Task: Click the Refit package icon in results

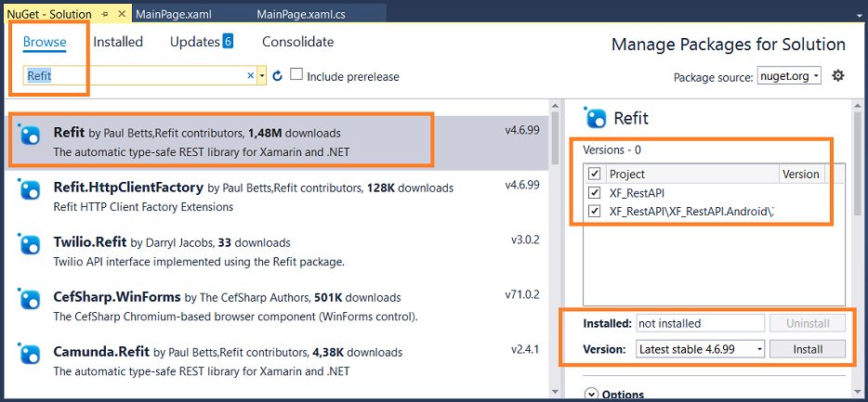Action: tap(30, 135)
